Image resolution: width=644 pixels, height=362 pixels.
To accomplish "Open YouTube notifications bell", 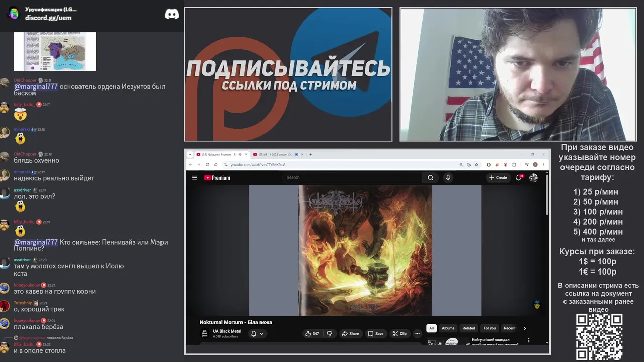I will [519, 177].
